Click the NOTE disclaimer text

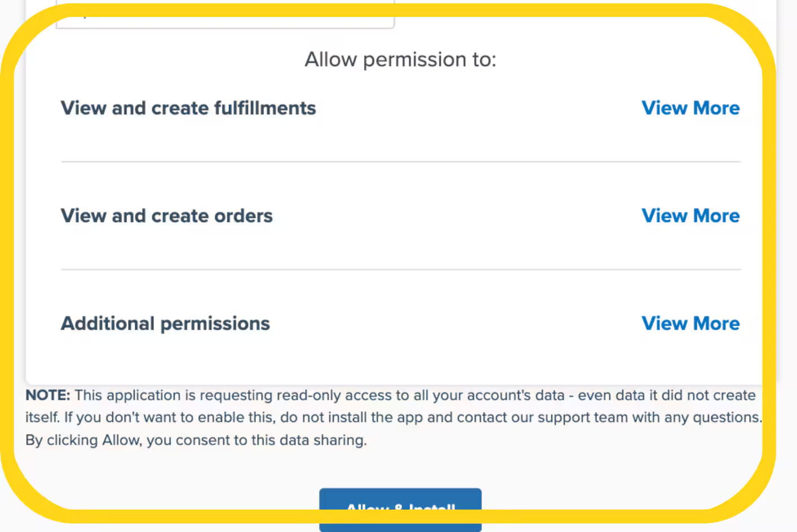tap(393, 417)
